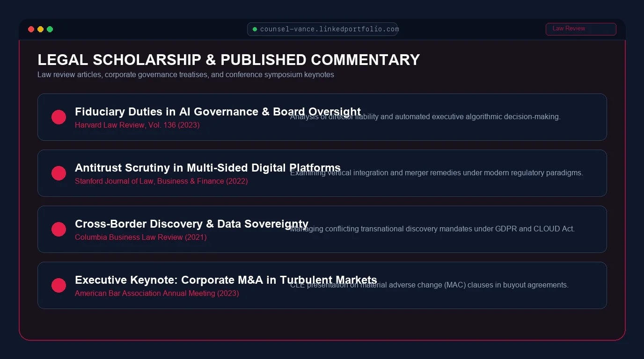Click description about GDPR and CLOUD Act mandates

[x=432, y=229]
